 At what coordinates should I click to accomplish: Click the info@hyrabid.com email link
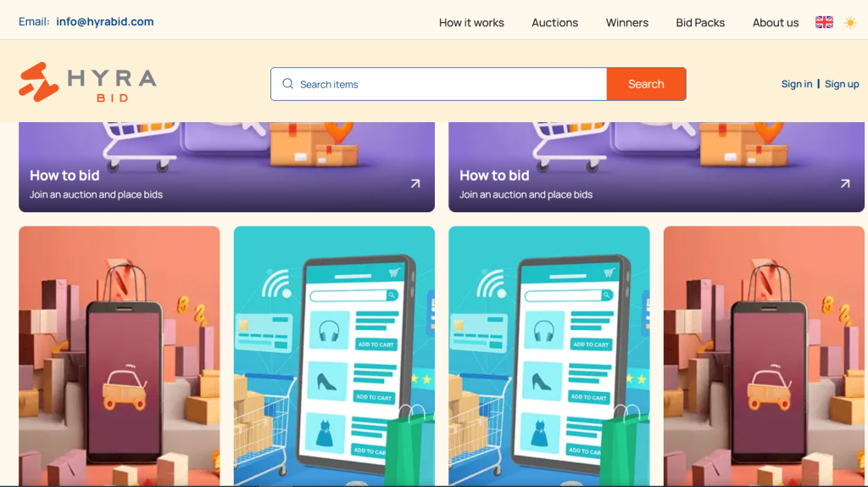point(104,21)
